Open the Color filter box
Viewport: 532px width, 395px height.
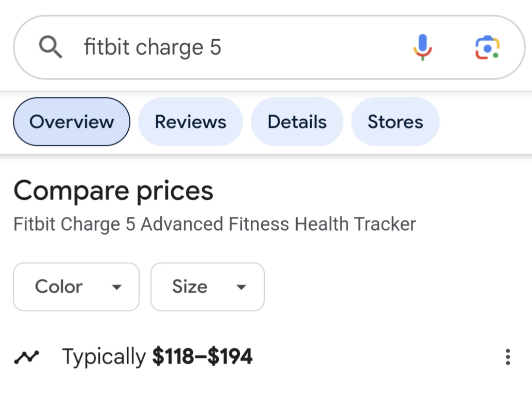(76, 287)
